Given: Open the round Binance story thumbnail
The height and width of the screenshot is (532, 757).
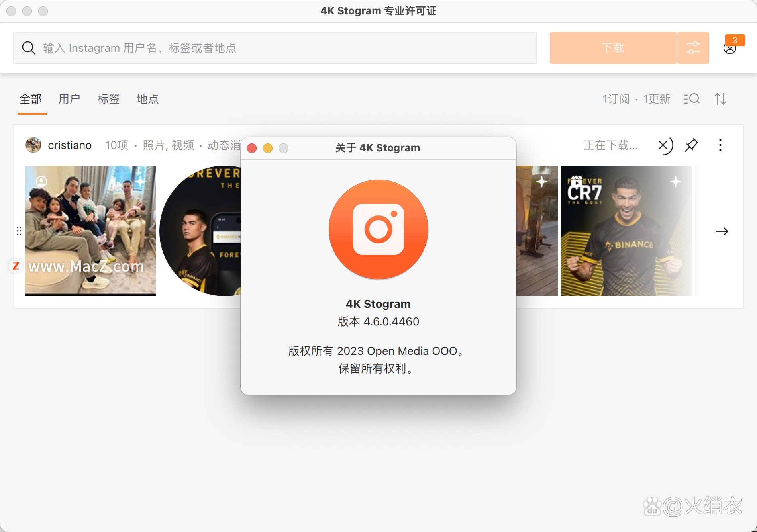Looking at the screenshot, I should [x=200, y=231].
